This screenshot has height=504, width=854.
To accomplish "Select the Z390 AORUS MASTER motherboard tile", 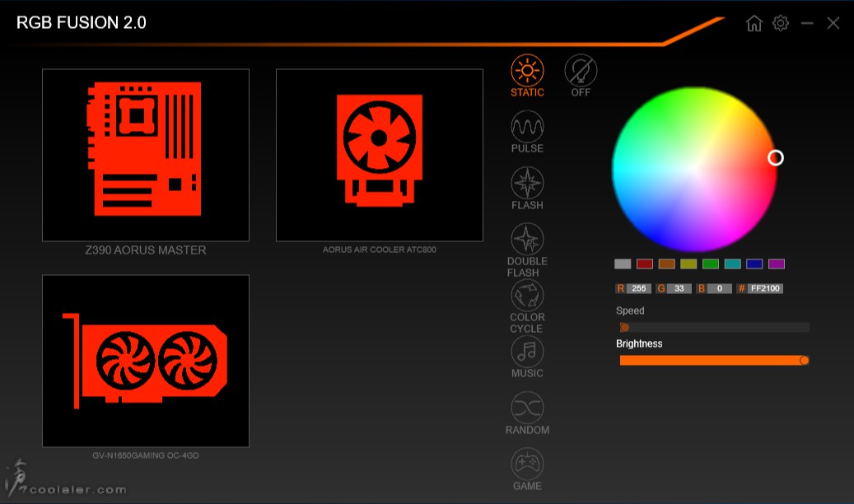I will (x=146, y=155).
